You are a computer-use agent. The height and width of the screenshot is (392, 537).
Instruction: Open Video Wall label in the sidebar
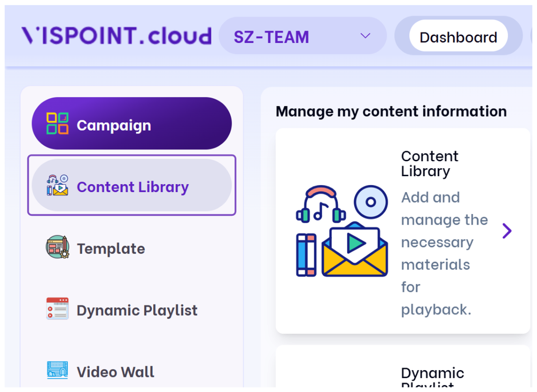click(x=116, y=372)
